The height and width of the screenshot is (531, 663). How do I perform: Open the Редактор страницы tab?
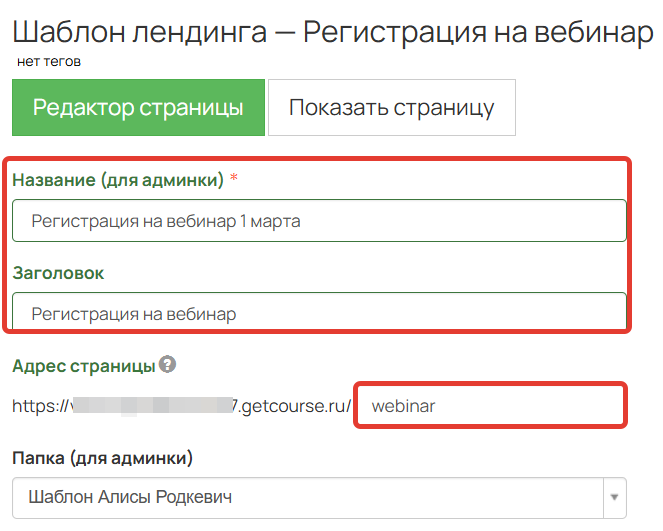[x=138, y=107]
